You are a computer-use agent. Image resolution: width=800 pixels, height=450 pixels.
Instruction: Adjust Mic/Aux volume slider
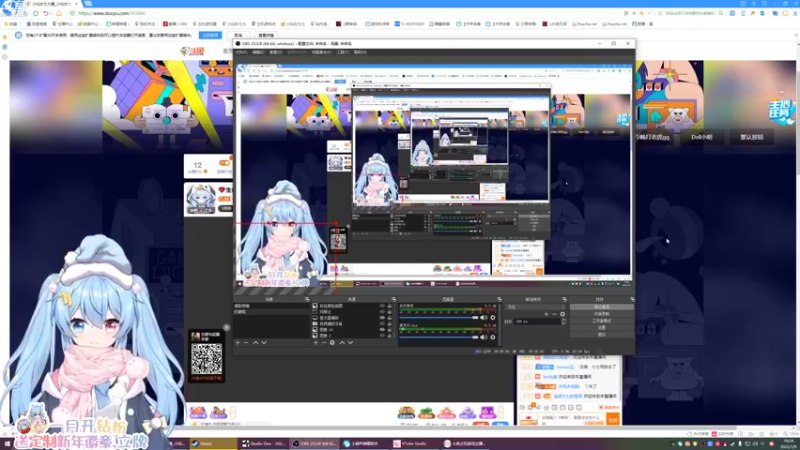coord(439,337)
